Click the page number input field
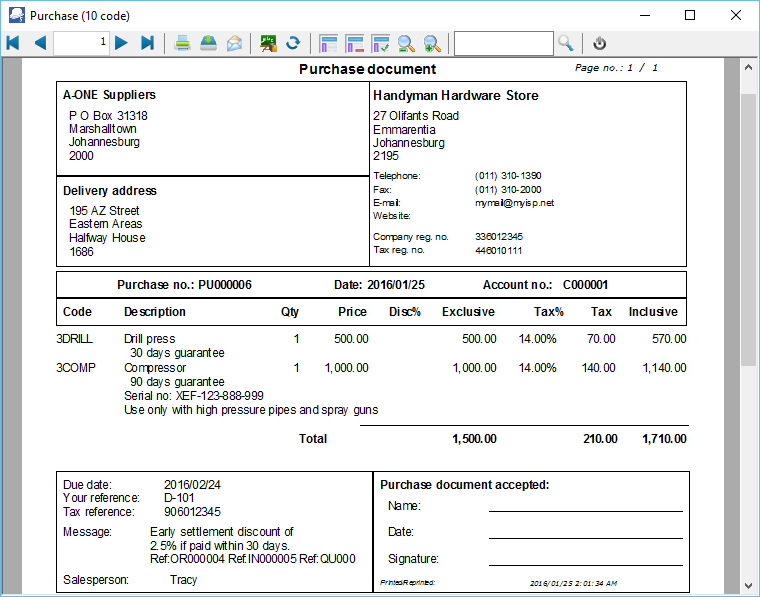 81,43
